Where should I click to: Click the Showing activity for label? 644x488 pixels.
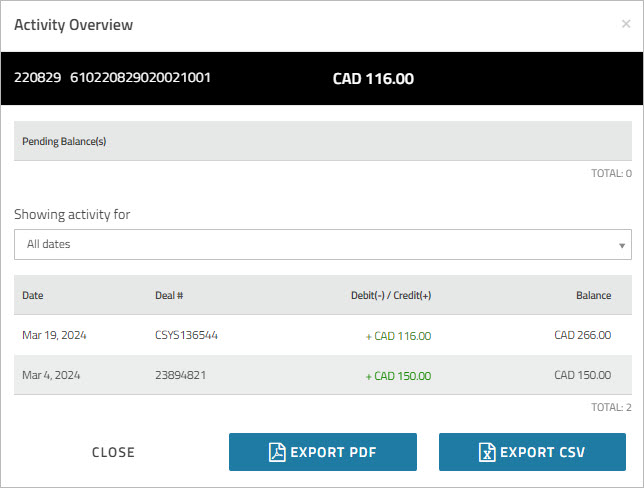[x=72, y=214]
